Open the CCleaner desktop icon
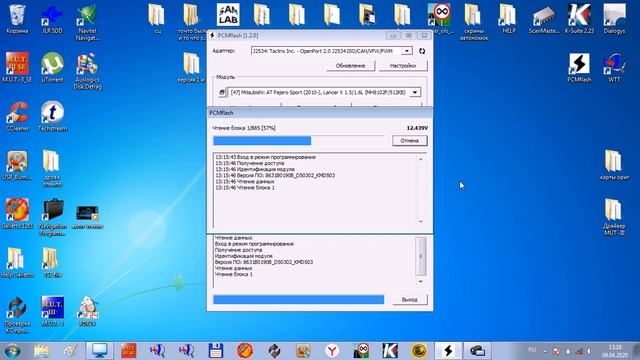Image resolution: width=640 pixels, height=360 pixels. point(17,116)
